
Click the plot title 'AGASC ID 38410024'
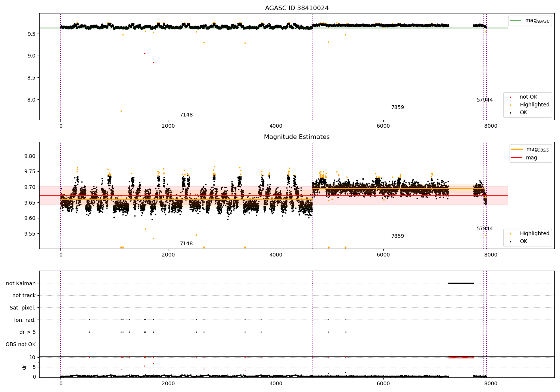pyautogui.click(x=297, y=8)
